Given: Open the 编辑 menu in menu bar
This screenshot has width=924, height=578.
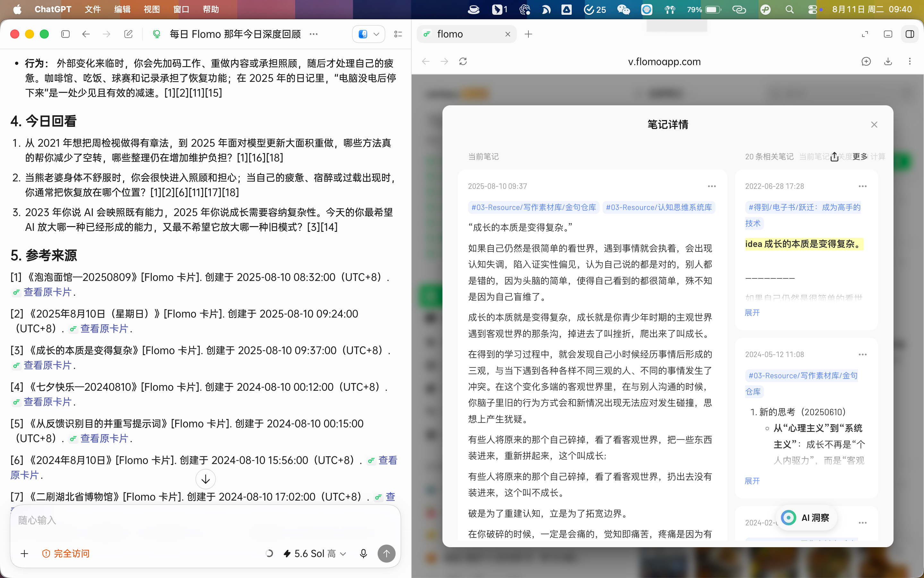Looking at the screenshot, I should coord(122,9).
